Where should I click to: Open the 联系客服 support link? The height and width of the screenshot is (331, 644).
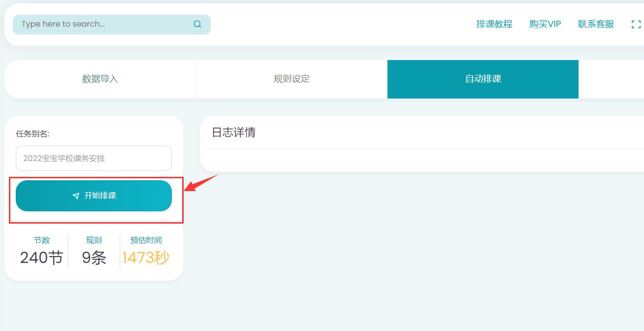tap(596, 24)
